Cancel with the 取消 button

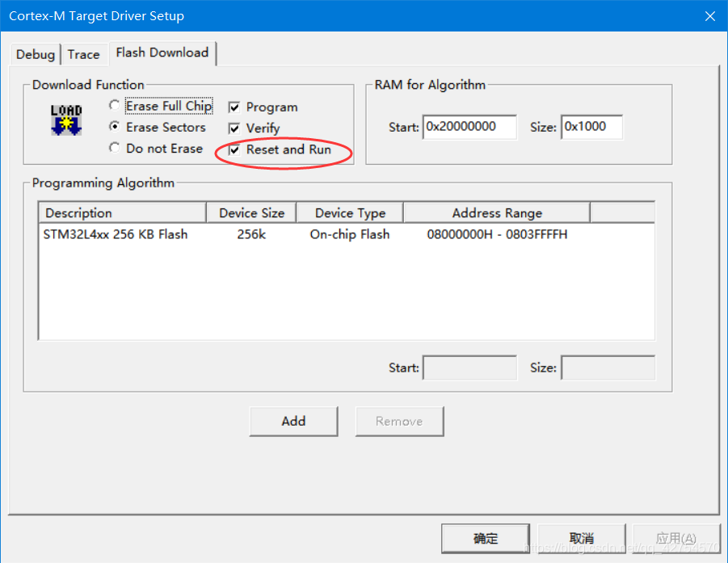click(x=581, y=539)
